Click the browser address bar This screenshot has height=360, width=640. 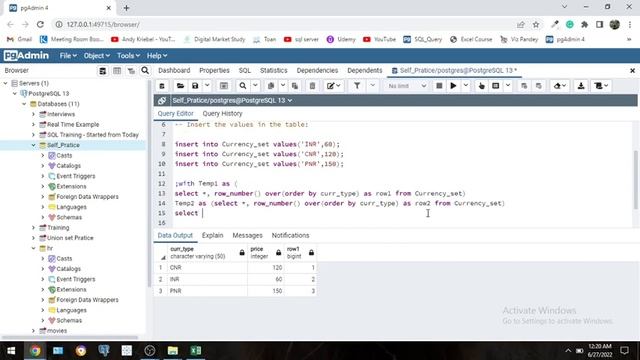click(286, 24)
